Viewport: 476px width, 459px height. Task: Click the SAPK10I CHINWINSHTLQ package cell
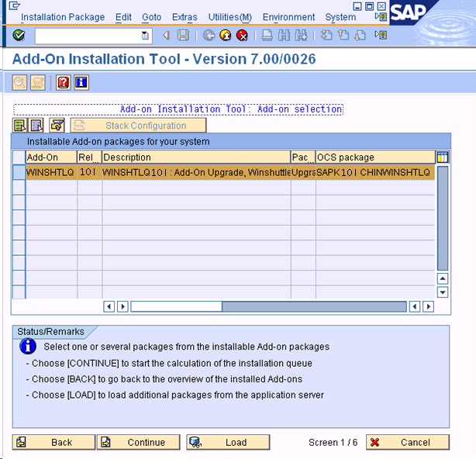click(375, 172)
